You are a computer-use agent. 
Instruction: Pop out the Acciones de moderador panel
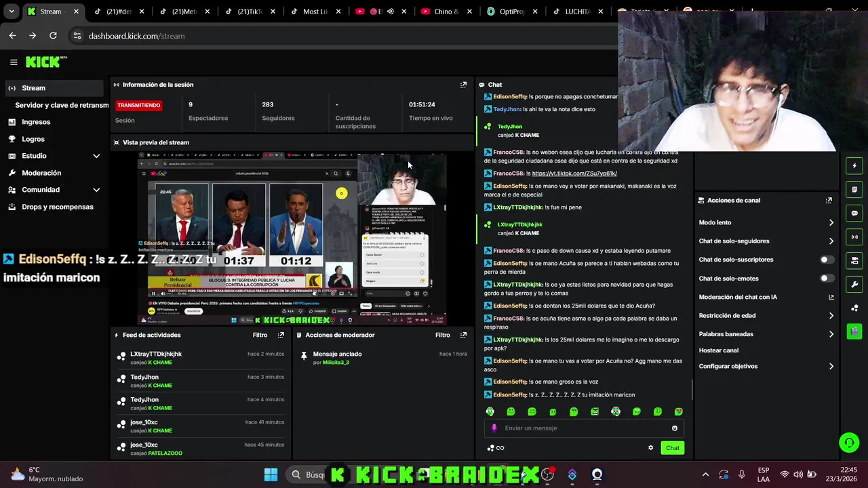tap(464, 335)
